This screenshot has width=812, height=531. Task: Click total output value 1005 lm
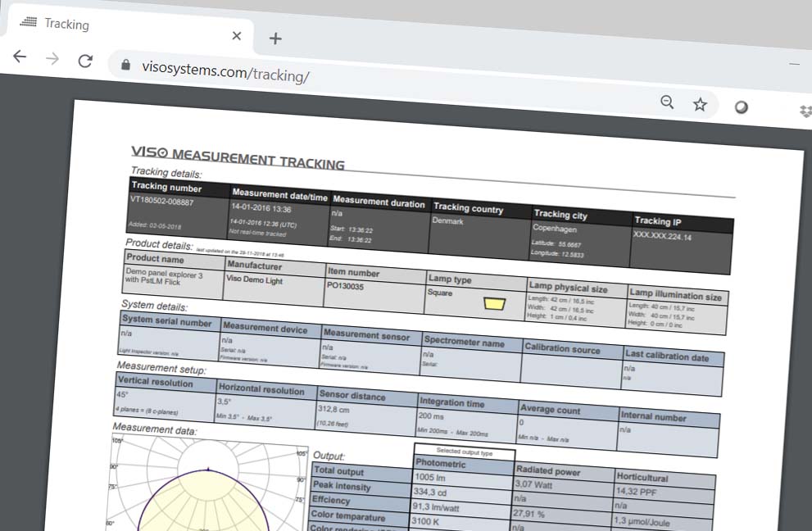pyautogui.click(x=430, y=477)
